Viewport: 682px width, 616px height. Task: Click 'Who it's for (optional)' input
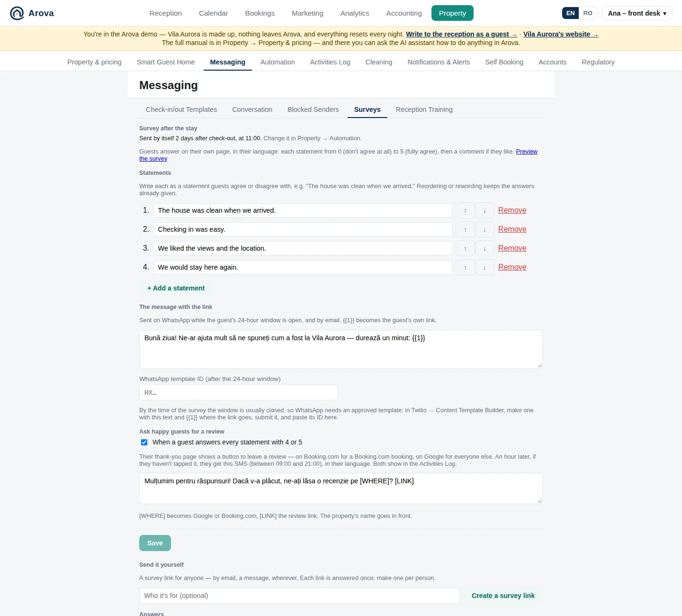299,596
